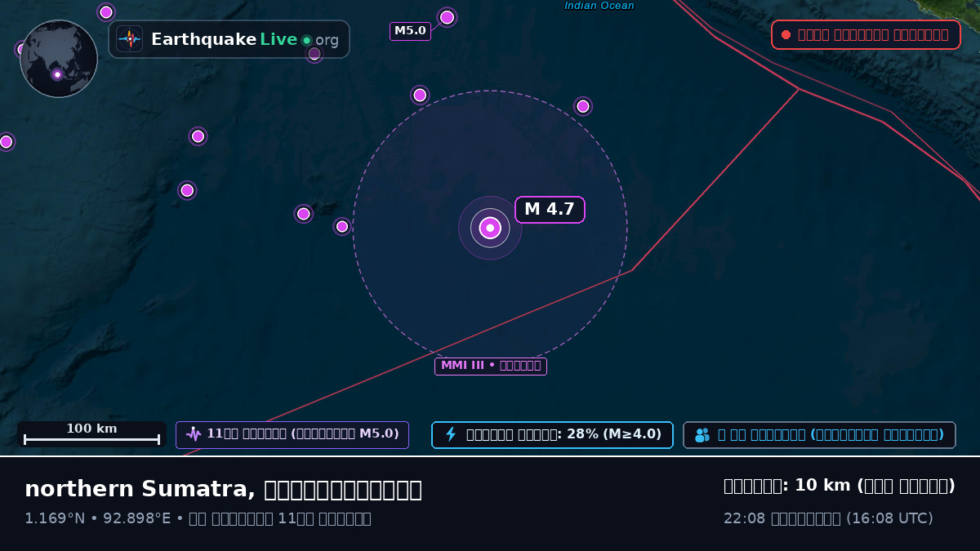
Task: Click the 22:08 (16:08 UTC) time text
Action: [828, 518]
